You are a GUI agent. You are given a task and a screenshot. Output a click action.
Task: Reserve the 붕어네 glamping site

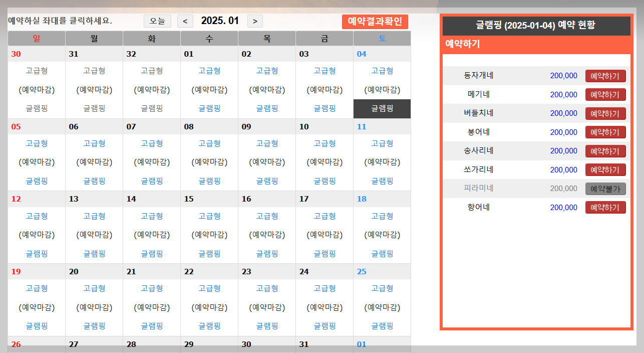(x=605, y=132)
